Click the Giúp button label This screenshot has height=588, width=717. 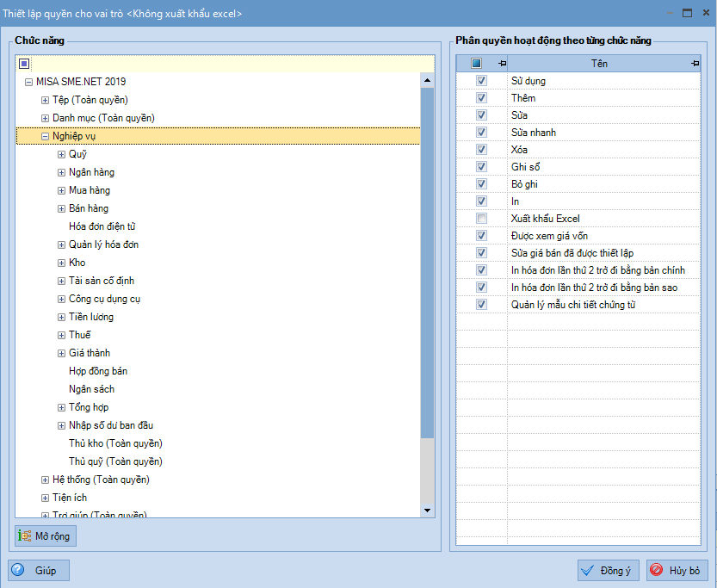pyautogui.click(x=46, y=570)
